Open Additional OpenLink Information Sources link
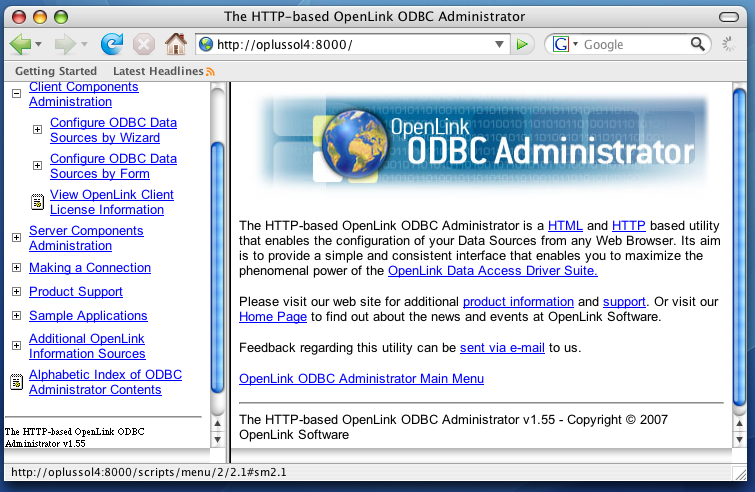 click(x=87, y=346)
